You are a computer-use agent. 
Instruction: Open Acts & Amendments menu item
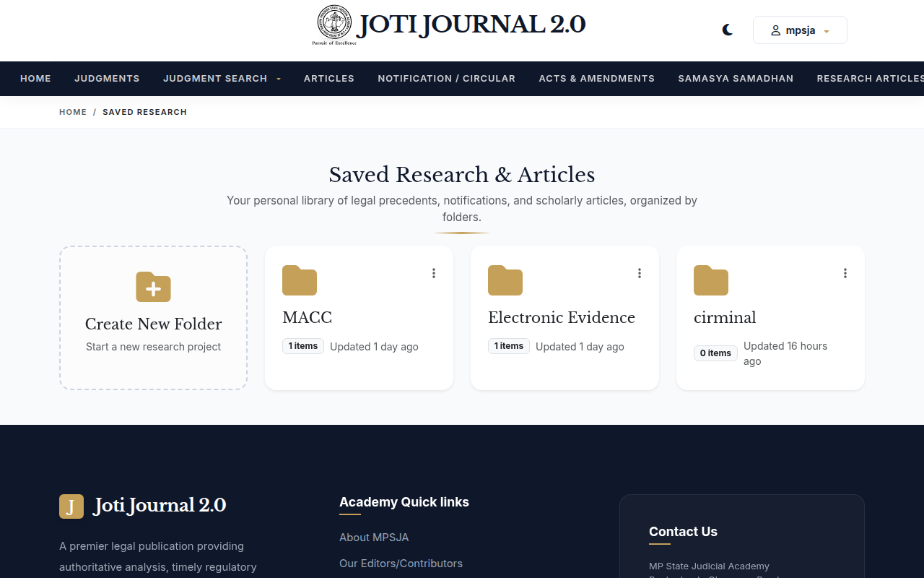[597, 78]
